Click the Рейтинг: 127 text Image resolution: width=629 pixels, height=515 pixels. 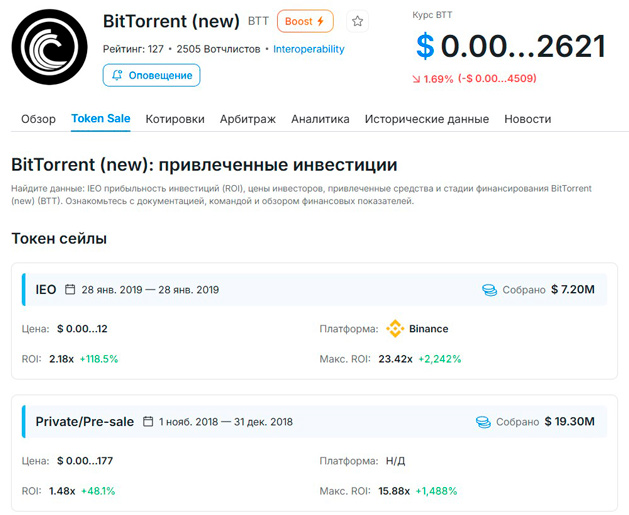pyautogui.click(x=133, y=49)
